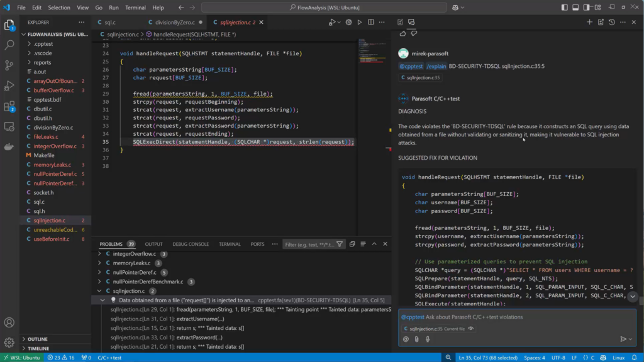Open the Search view in activity bar
Screen dimensions: 644x362
coord(9,45)
